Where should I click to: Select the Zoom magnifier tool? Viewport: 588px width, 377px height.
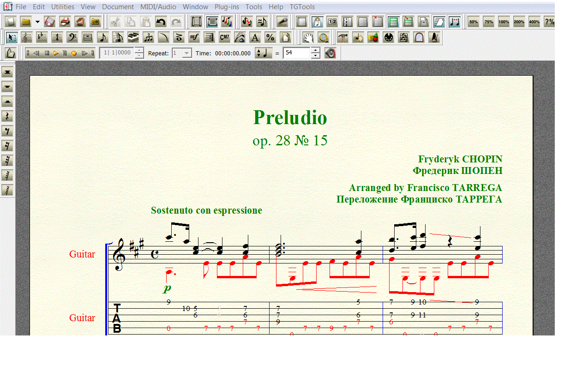tap(324, 37)
